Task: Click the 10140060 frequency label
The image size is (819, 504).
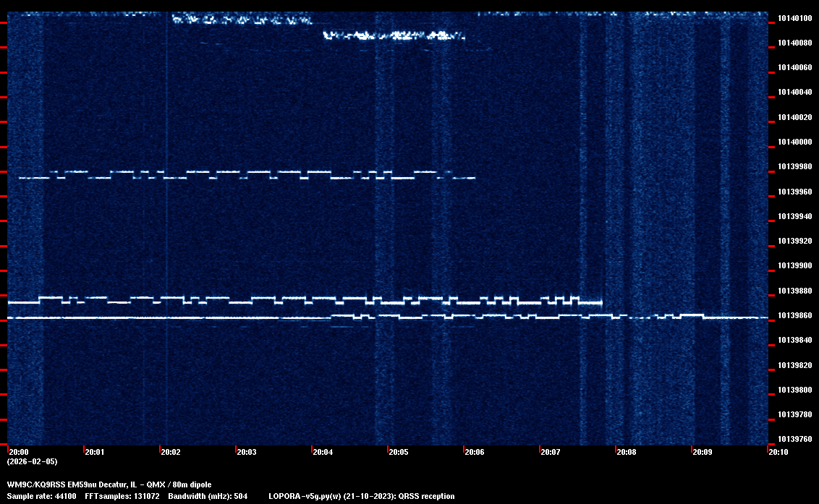Action: [794, 67]
